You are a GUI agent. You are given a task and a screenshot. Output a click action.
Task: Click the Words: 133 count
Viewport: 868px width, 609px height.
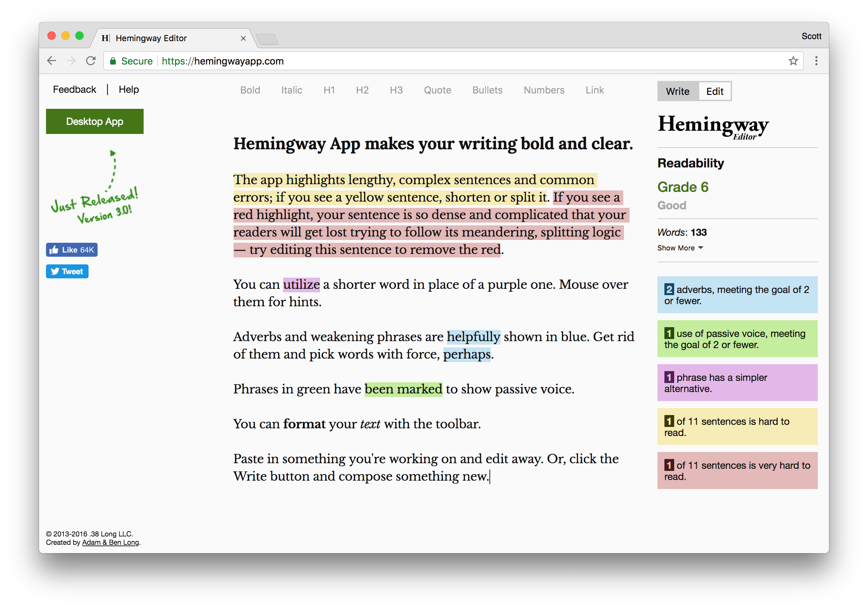click(682, 232)
